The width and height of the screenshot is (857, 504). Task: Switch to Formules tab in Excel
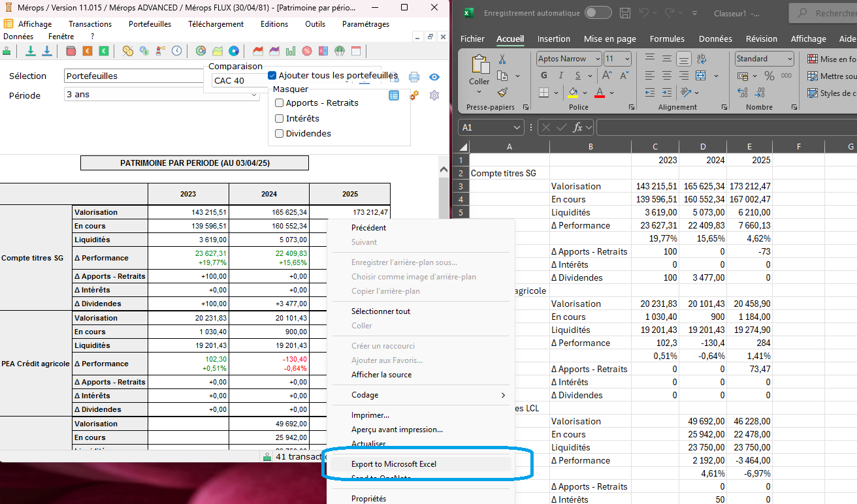[667, 39]
